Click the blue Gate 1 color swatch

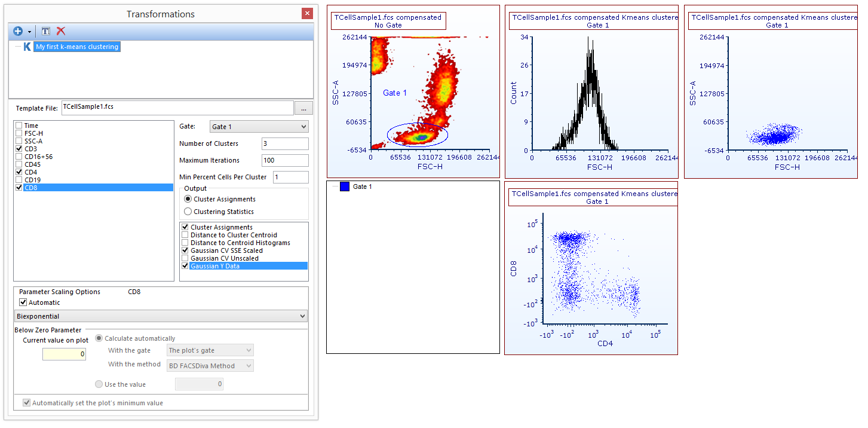click(344, 187)
